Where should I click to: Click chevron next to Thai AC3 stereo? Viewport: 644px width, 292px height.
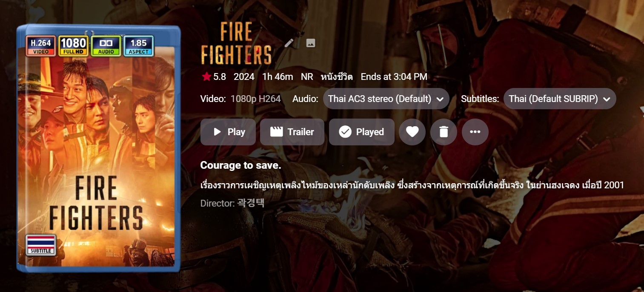click(440, 99)
